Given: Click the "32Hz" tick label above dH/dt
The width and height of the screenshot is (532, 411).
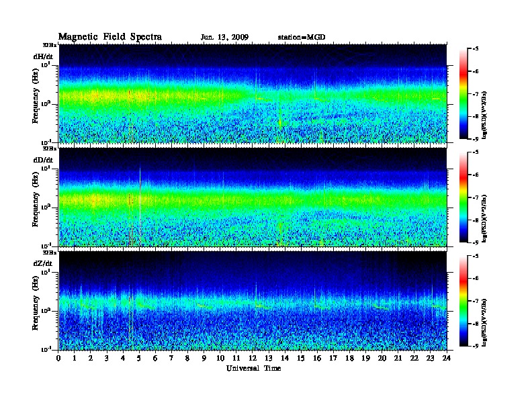Looking at the screenshot, I should pos(49,45).
